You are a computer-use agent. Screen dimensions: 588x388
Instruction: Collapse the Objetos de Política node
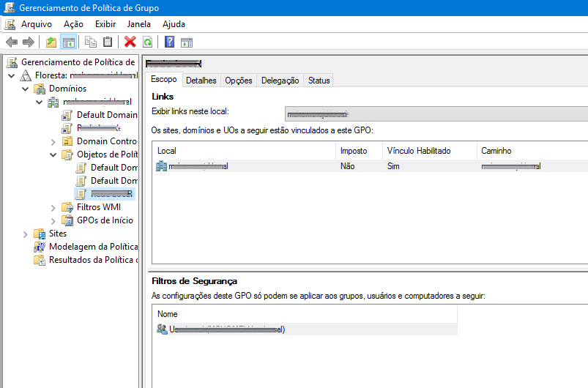coord(53,154)
